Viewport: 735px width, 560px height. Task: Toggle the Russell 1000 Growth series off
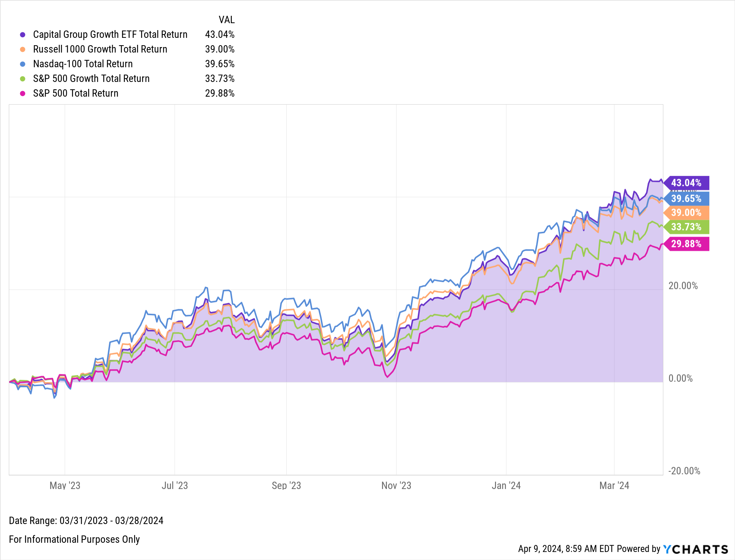click(100, 49)
